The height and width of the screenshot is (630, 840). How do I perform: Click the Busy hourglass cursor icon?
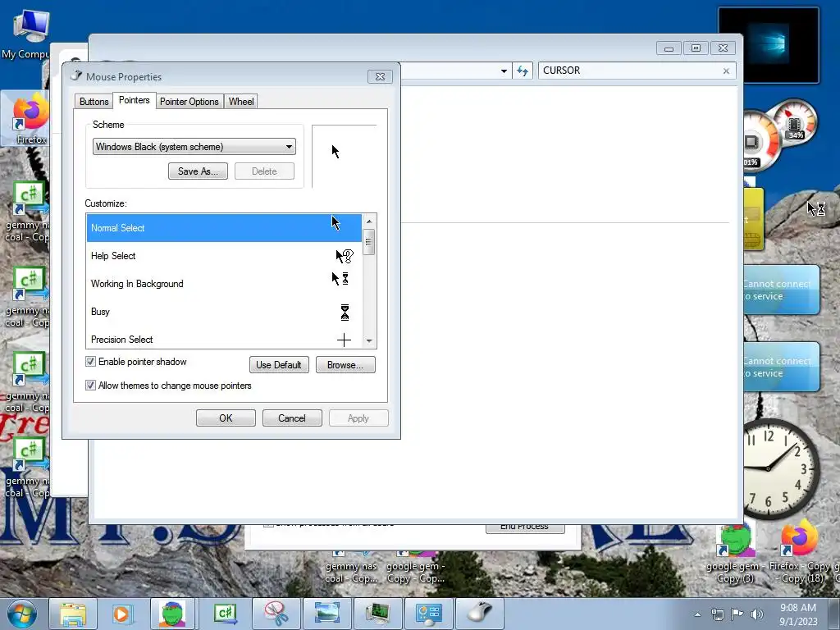pyautogui.click(x=345, y=312)
